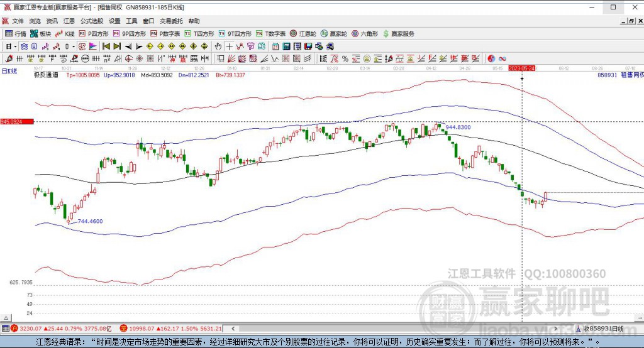Image resolution: width=644 pixels, height=348 pixels.
Task: Click the 944.8300 high price label
Action: 458,128
